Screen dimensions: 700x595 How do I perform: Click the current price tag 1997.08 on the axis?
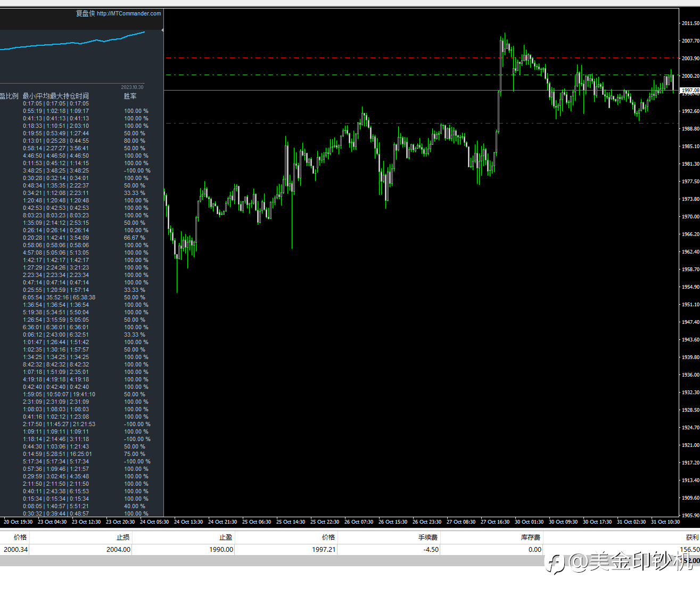click(690, 91)
